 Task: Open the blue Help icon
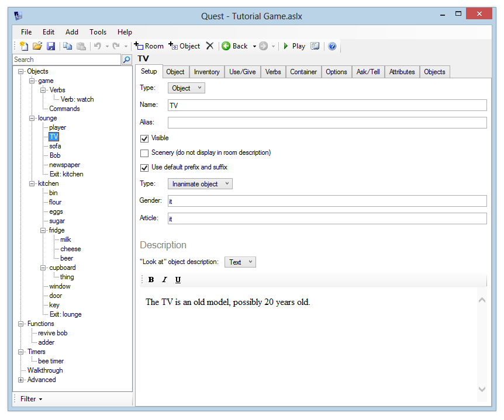(x=332, y=46)
